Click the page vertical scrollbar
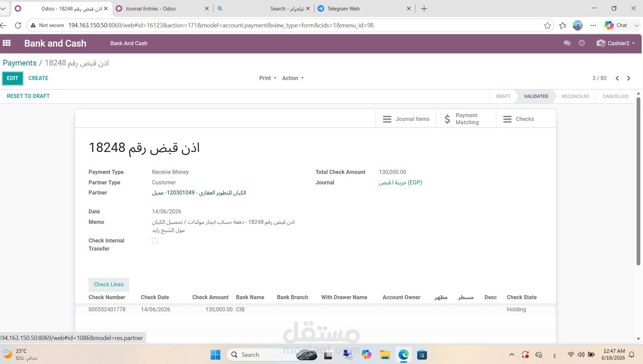The image size is (643, 364). [x=638, y=181]
